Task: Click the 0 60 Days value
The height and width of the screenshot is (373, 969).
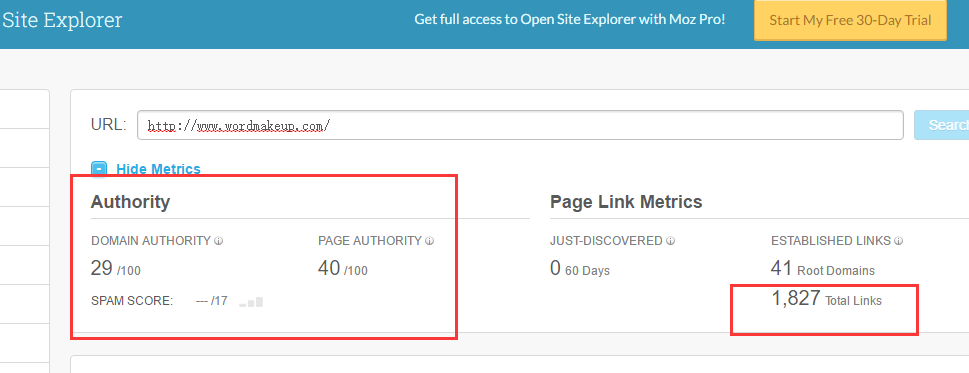Action: point(580,269)
